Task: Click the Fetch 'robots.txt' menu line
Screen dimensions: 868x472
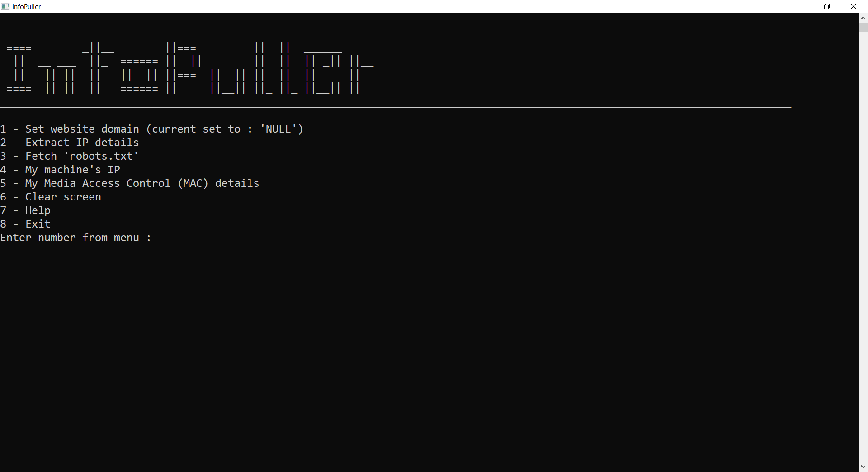Action: pos(70,156)
